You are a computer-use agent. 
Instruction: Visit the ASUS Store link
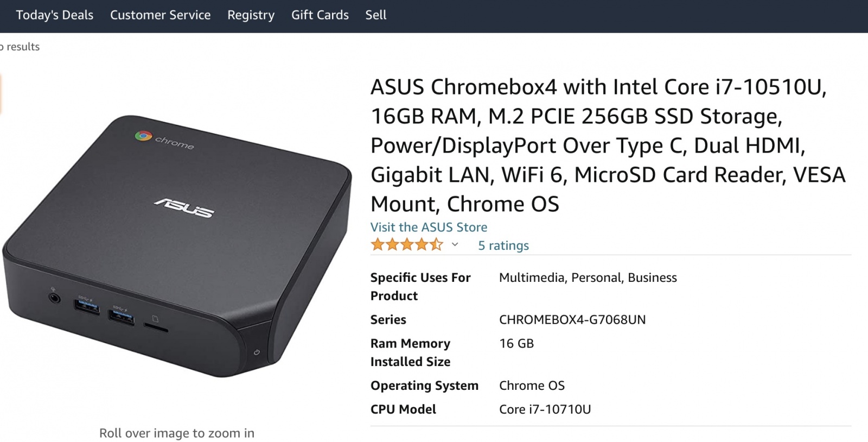click(429, 227)
